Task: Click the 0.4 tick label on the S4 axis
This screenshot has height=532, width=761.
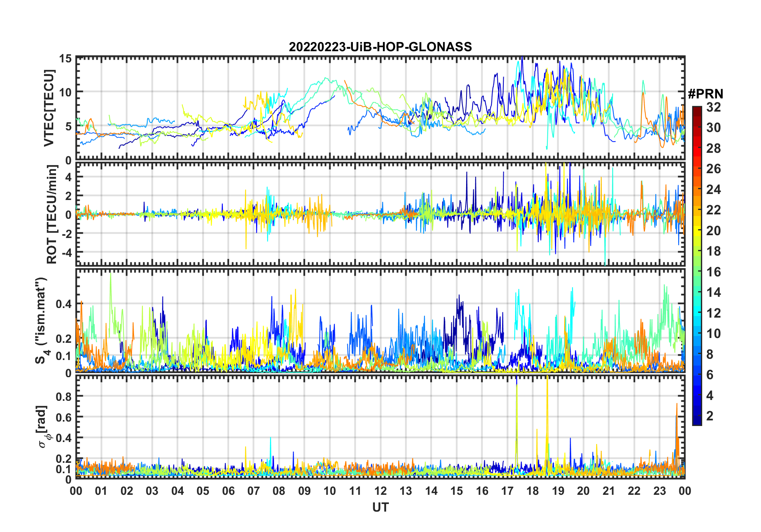Action: pos(64,304)
